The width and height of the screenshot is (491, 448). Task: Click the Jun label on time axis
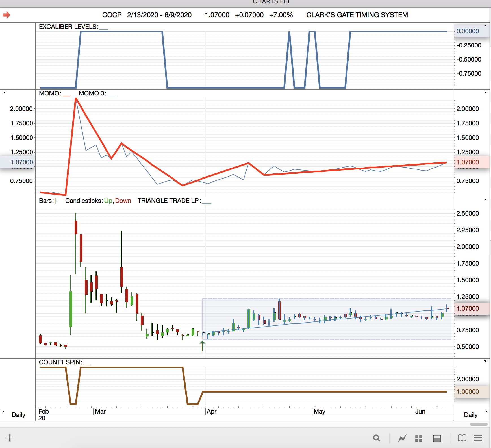click(x=420, y=412)
